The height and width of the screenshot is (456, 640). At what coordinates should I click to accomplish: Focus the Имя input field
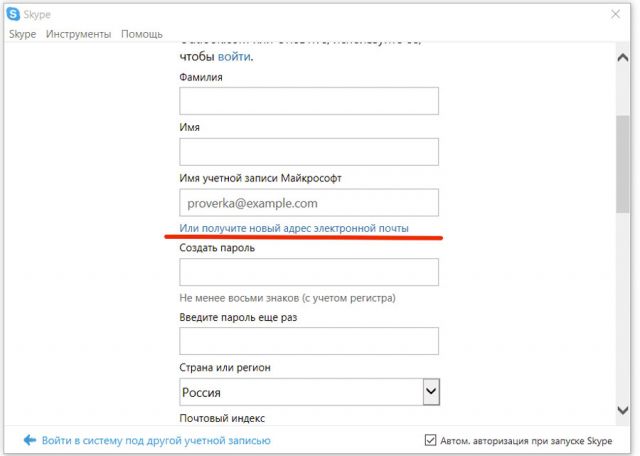tap(309, 152)
